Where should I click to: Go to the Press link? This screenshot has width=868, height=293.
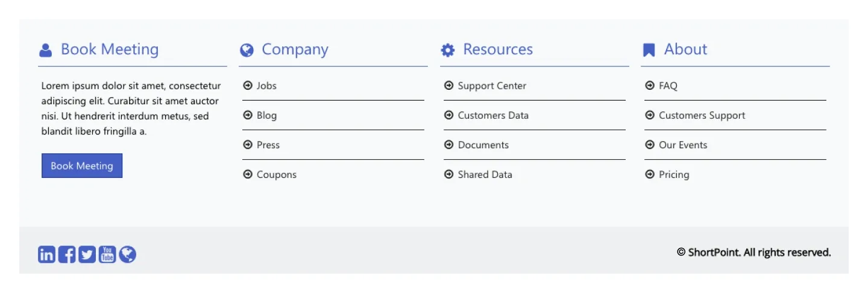(x=268, y=145)
